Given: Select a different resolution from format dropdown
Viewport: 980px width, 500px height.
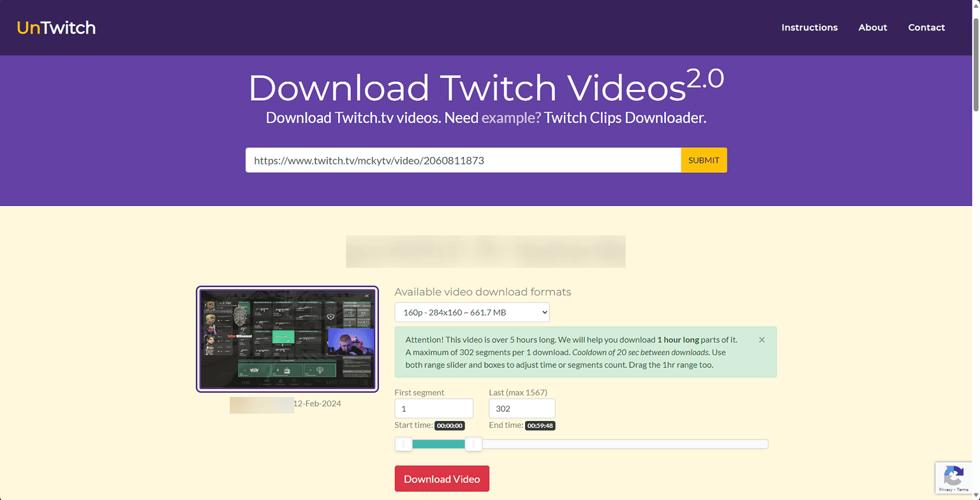Looking at the screenshot, I should point(471,312).
